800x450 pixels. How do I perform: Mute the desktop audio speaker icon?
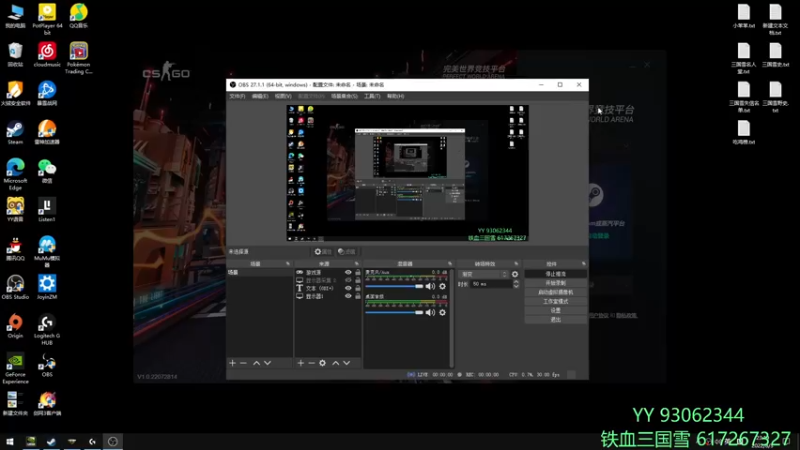[x=431, y=312]
